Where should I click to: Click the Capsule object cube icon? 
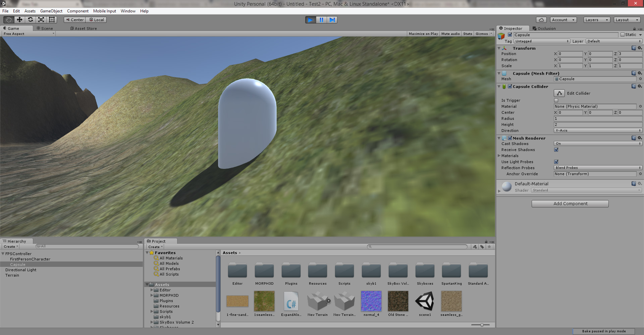[501, 36]
